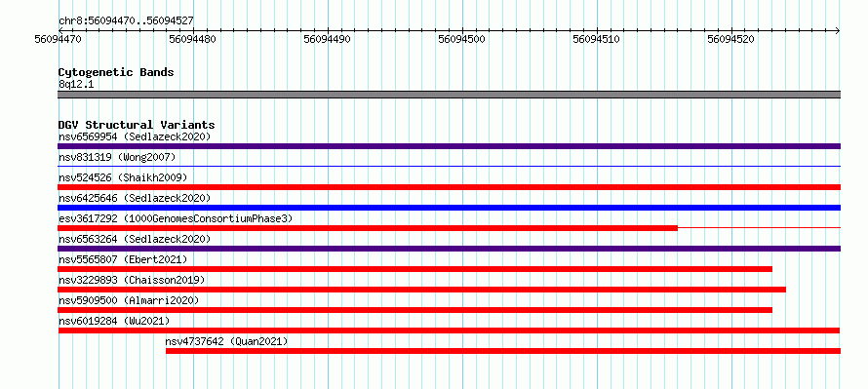868x389 pixels.
Task: Click the nsv6425646 (Sedlazeck2020) label
Action: tap(135, 198)
